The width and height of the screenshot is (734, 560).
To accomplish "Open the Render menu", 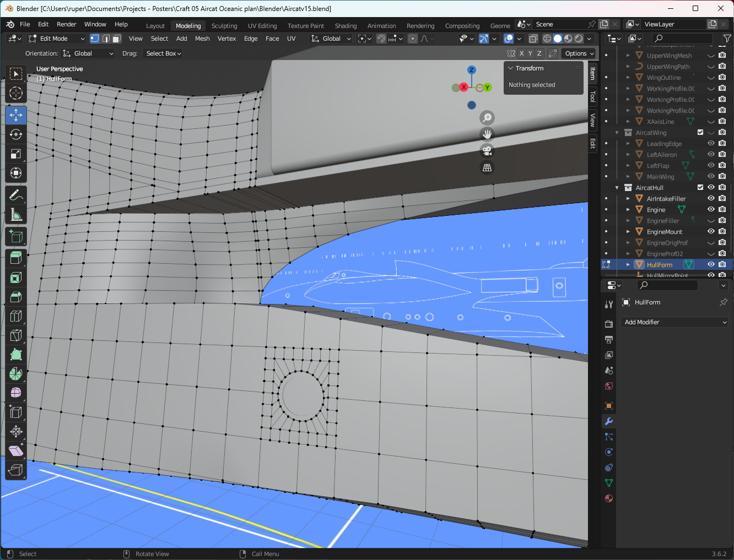I will 67,24.
